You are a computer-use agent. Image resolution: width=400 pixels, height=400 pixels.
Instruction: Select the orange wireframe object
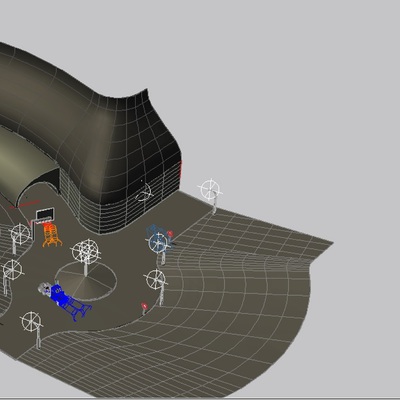[x=52, y=235]
